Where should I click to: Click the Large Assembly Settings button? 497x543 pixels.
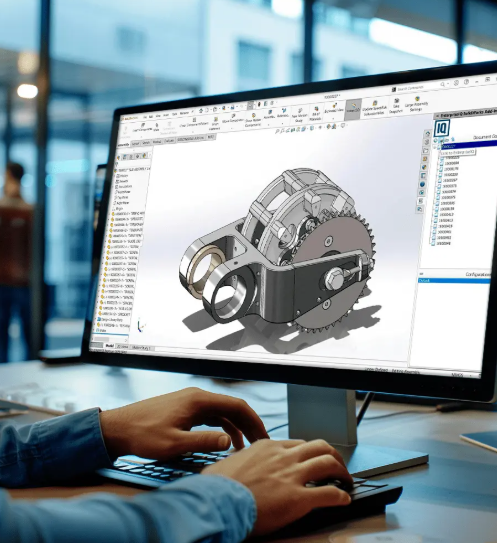pyautogui.click(x=417, y=104)
